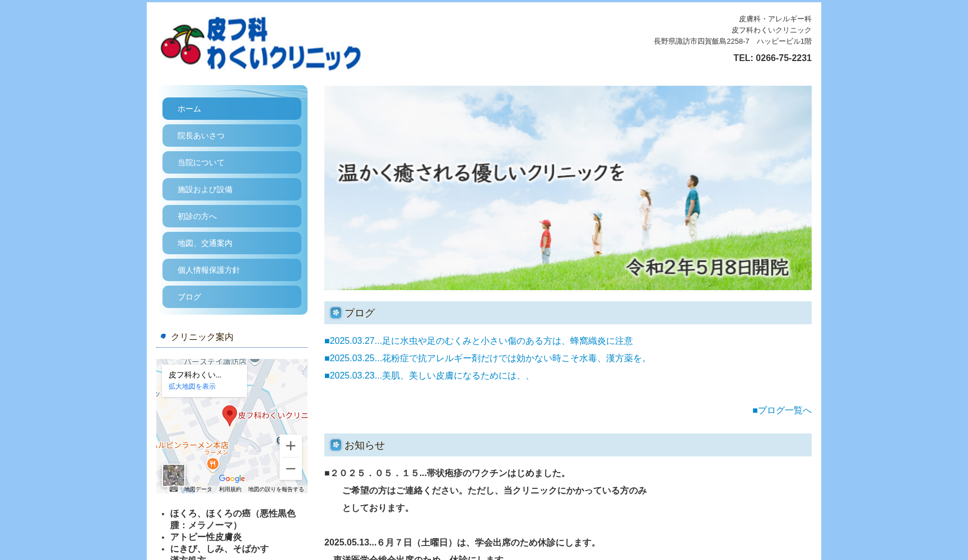Zoom in using the map + button

pos(290,446)
